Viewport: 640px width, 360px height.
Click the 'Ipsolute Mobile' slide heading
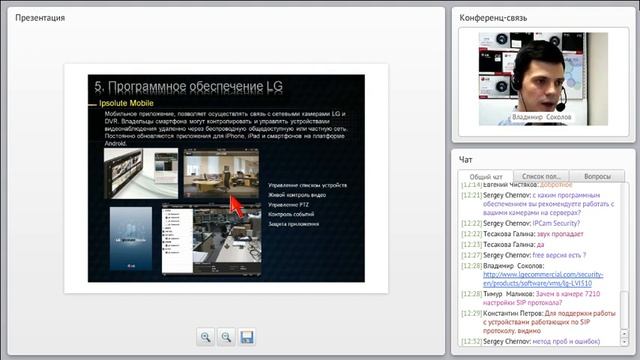point(126,103)
